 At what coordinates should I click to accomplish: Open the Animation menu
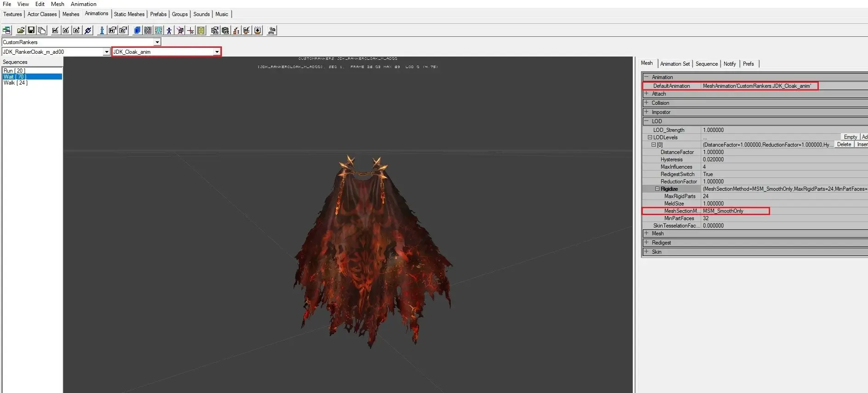pos(84,4)
